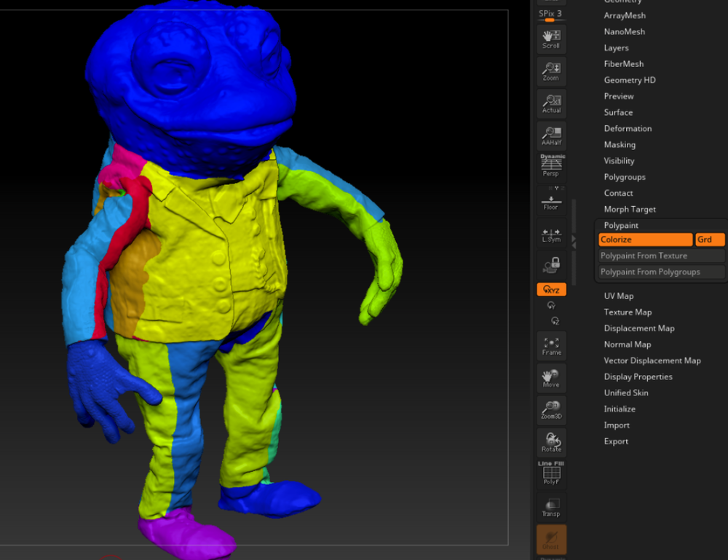Screen dimensions: 728x560
Task: Toggle Dynamic Persp perspective
Action: (x=551, y=166)
